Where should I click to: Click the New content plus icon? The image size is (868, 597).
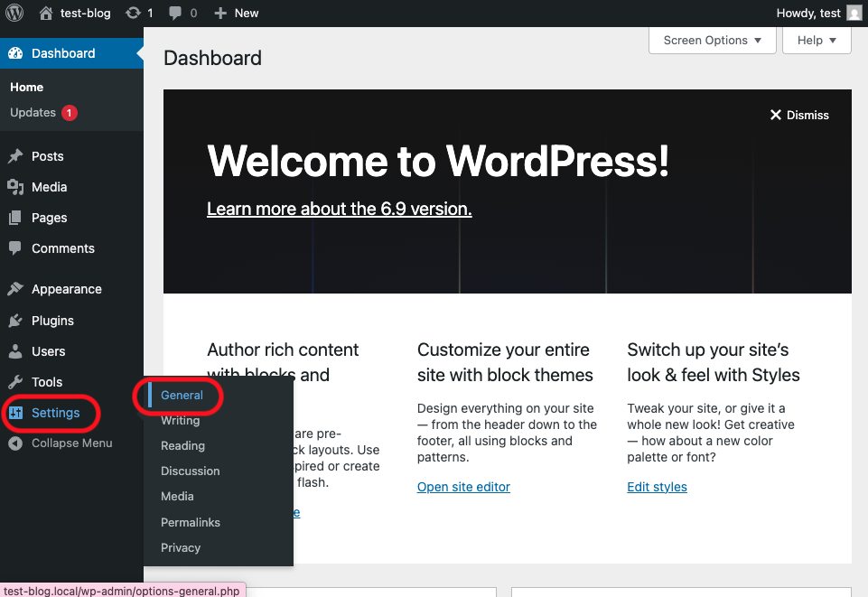point(220,13)
